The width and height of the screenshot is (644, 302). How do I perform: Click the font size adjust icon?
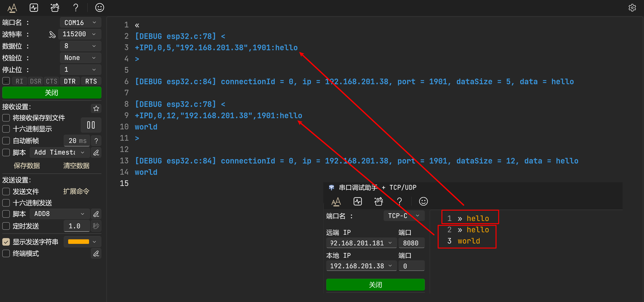point(12,7)
